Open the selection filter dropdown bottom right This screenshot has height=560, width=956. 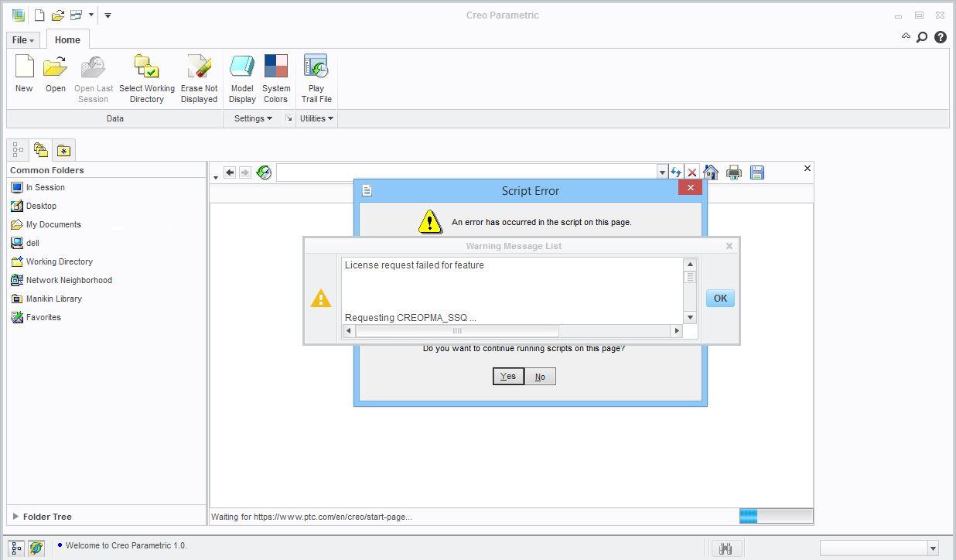(933, 548)
